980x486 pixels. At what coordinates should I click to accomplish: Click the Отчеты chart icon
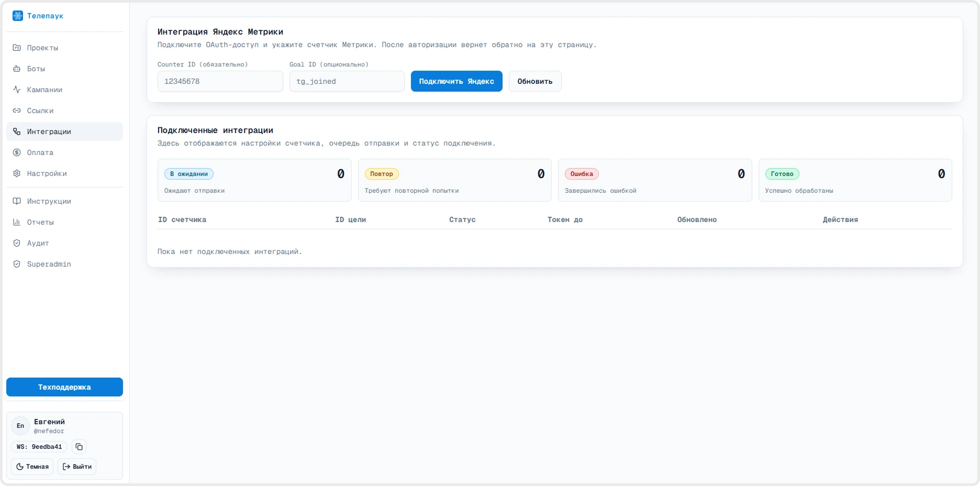pos(17,222)
